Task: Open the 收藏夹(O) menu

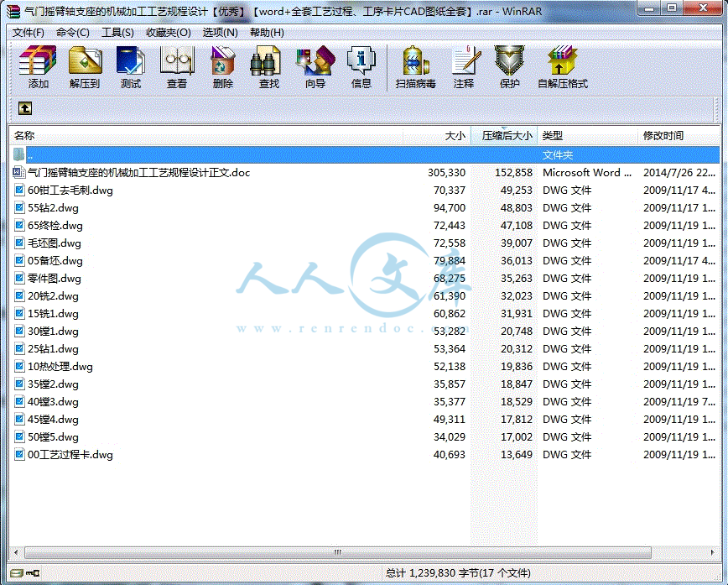Action: click(168, 33)
